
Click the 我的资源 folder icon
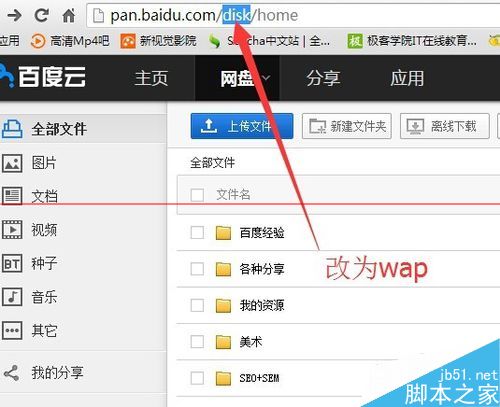pos(223,305)
